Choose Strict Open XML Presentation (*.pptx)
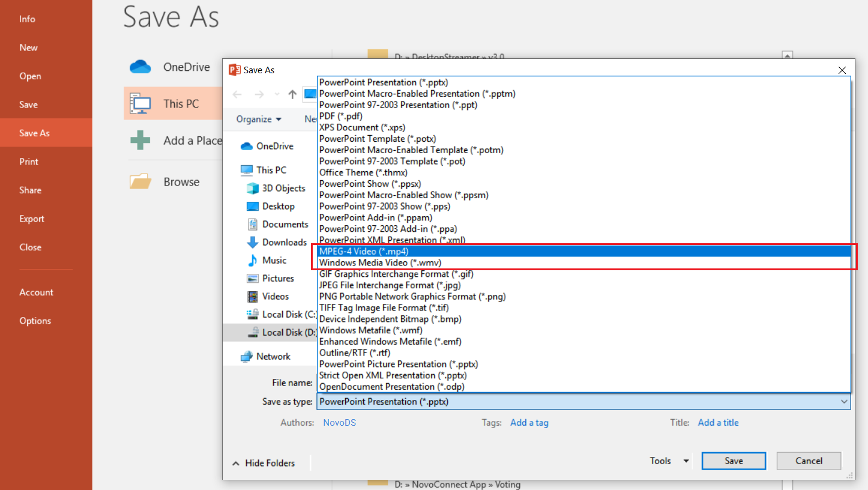 click(x=584, y=375)
